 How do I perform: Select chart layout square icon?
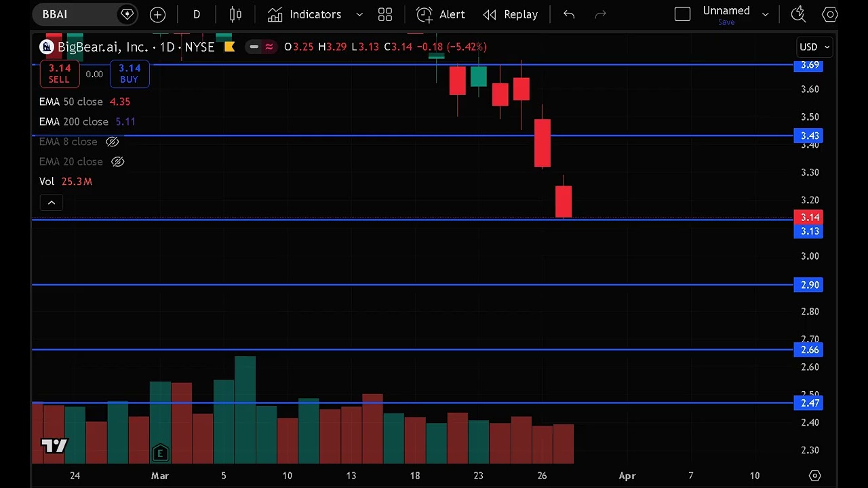(x=682, y=14)
